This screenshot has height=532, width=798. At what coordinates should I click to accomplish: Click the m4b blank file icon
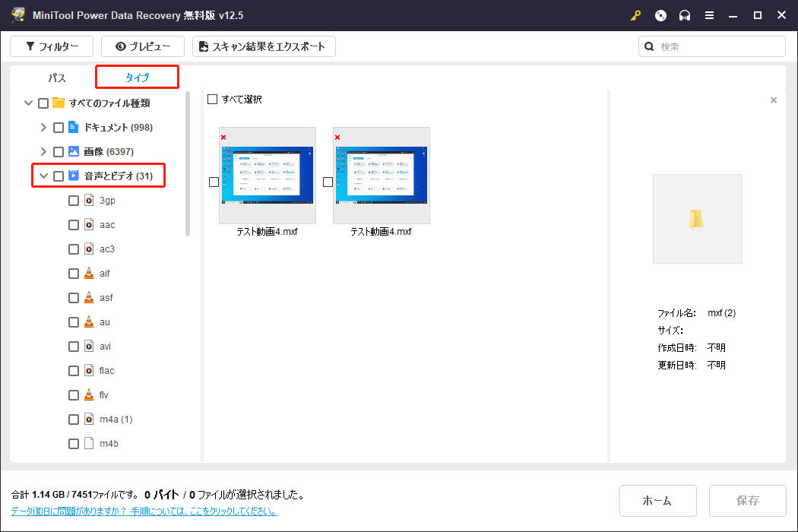point(89,443)
